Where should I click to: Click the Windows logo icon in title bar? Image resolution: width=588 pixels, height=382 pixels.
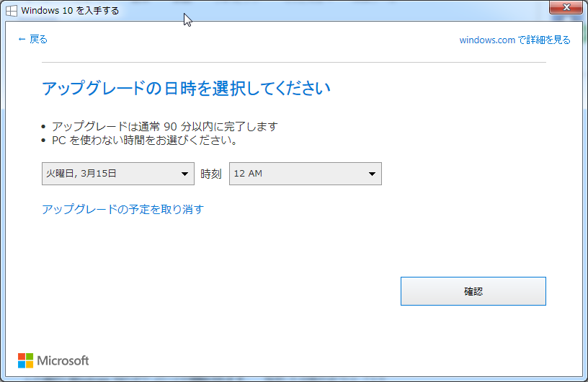coord(12,11)
